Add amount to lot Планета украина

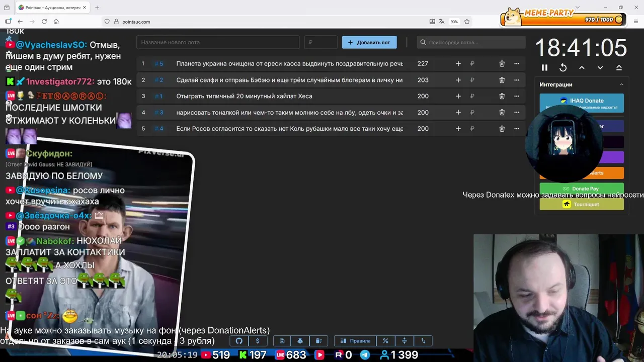click(458, 64)
